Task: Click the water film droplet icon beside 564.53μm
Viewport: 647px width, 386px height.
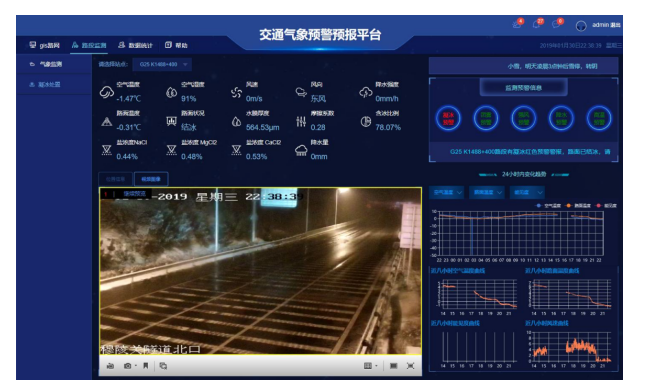Action: (x=236, y=121)
